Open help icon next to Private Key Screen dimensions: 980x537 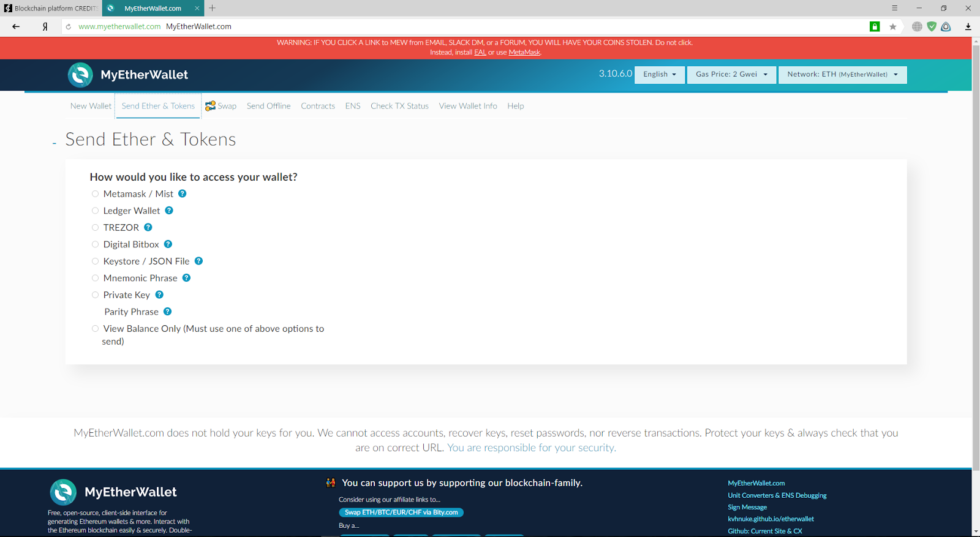pos(159,295)
